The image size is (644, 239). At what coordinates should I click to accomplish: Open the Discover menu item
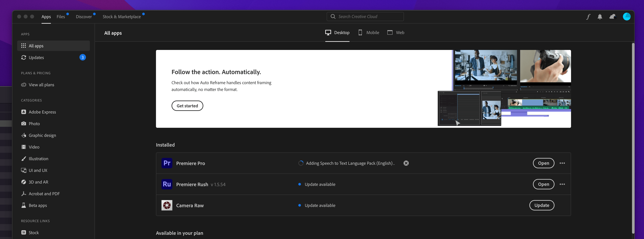coord(83,17)
